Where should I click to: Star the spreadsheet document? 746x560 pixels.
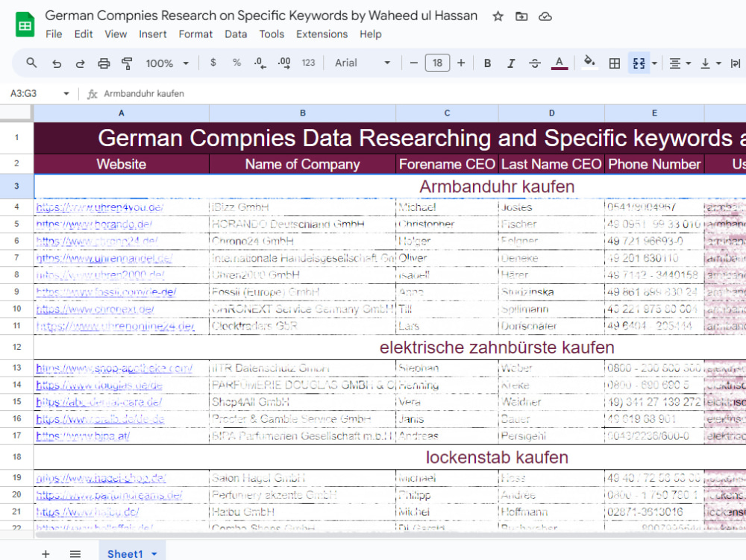point(498,15)
